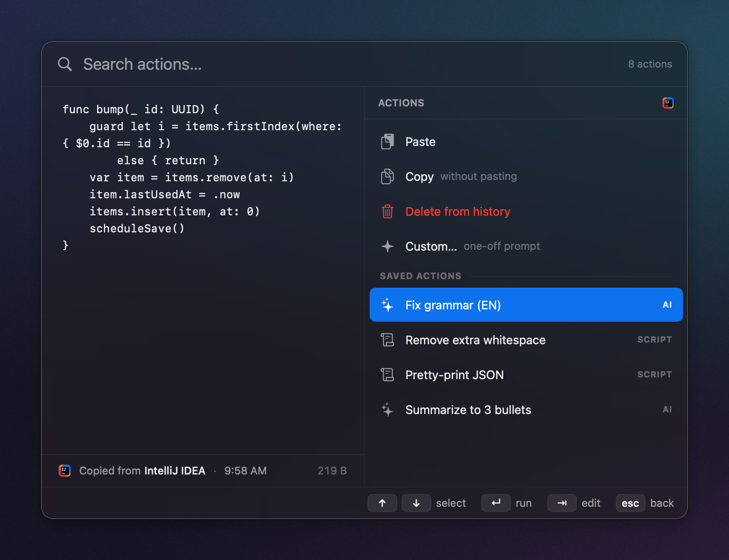This screenshot has width=729, height=560.
Task: Click the var item = items.remove line
Action: [192, 177]
